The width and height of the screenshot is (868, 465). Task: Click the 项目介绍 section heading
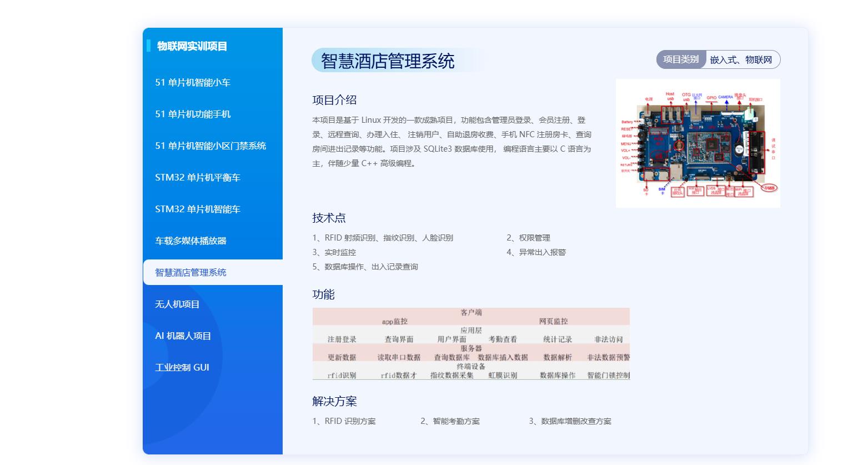pos(334,100)
